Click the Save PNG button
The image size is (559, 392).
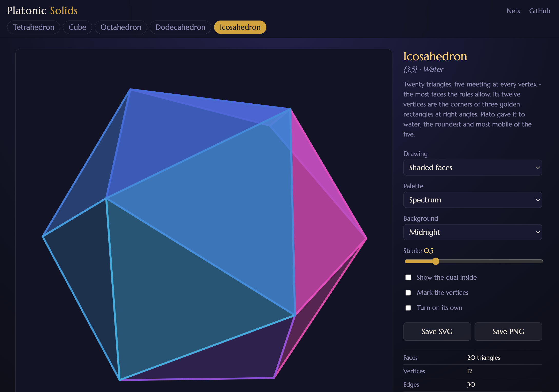(x=508, y=331)
